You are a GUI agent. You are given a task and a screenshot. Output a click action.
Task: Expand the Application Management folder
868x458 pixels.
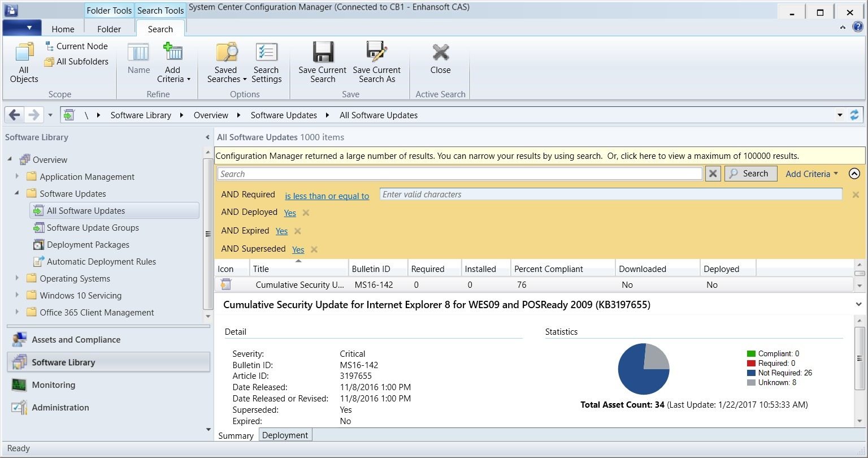click(x=17, y=176)
